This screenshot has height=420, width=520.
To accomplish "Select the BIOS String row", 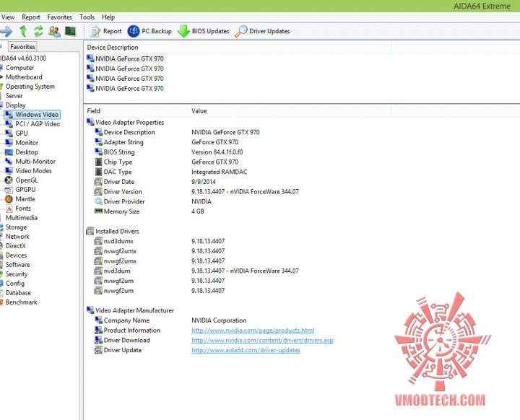I will click(x=168, y=152).
